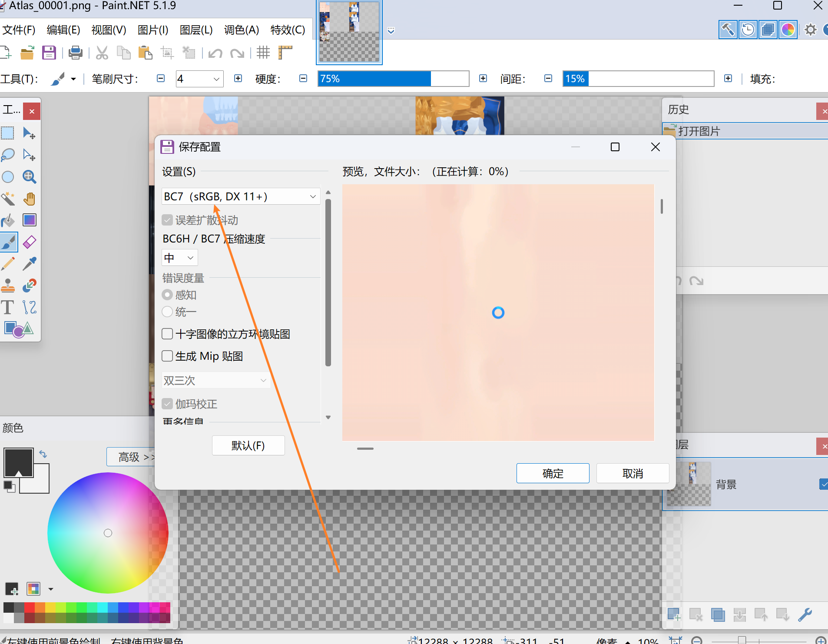This screenshot has width=828, height=644.
Task: Open the Settings gear icon
Action: pyautogui.click(x=810, y=30)
